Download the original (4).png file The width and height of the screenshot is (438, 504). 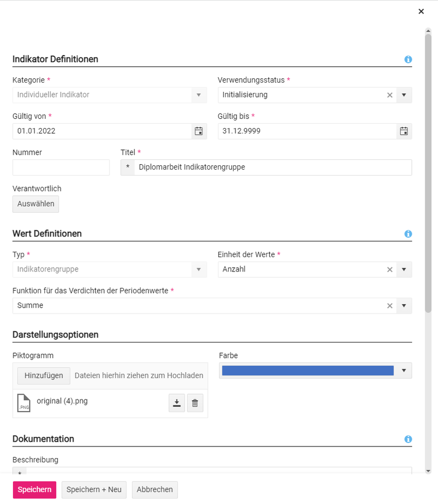click(176, 404)
